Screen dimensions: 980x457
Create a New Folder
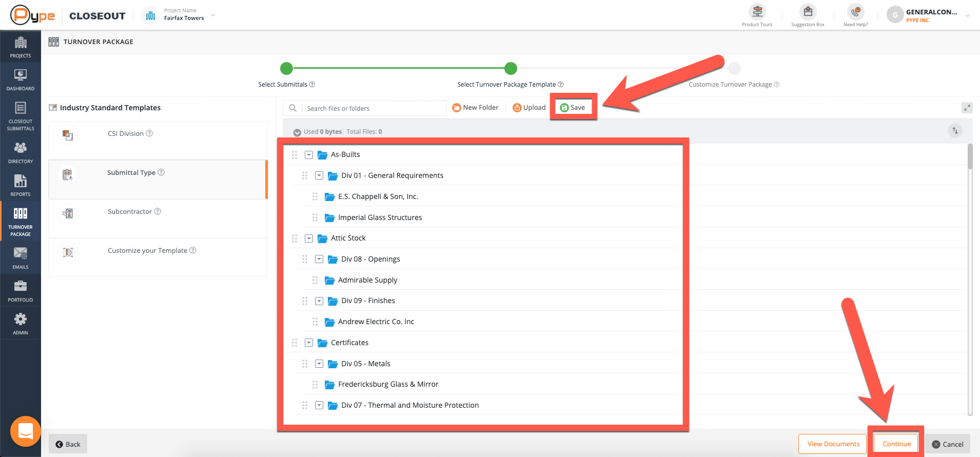coord(475,108)
